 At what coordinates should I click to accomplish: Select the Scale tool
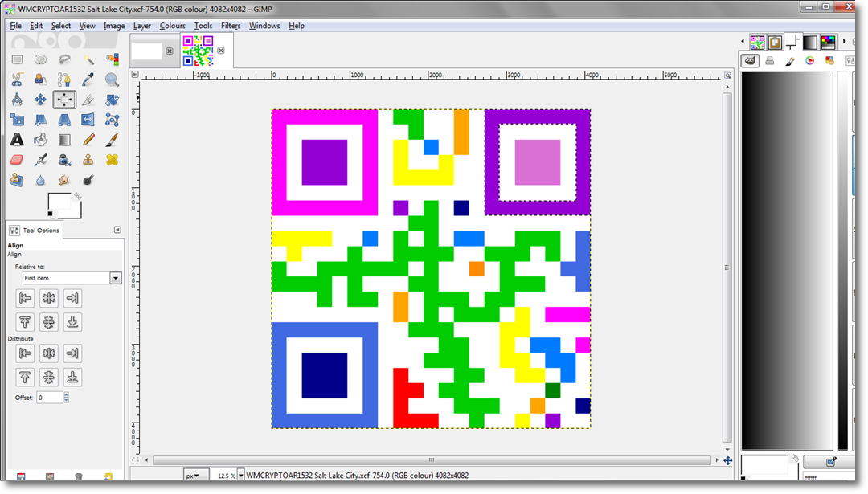(x=17, y=120)
